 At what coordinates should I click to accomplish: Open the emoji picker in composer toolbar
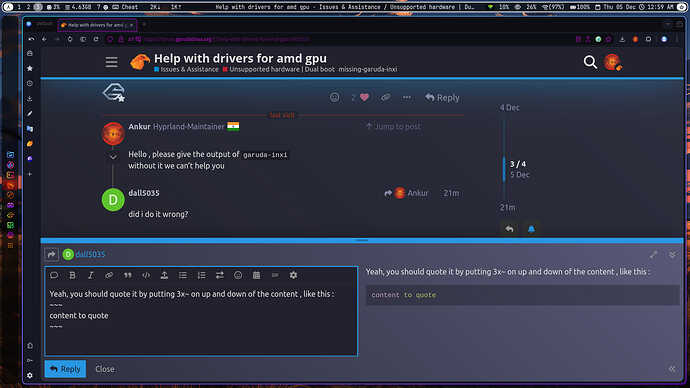(238, 275)
